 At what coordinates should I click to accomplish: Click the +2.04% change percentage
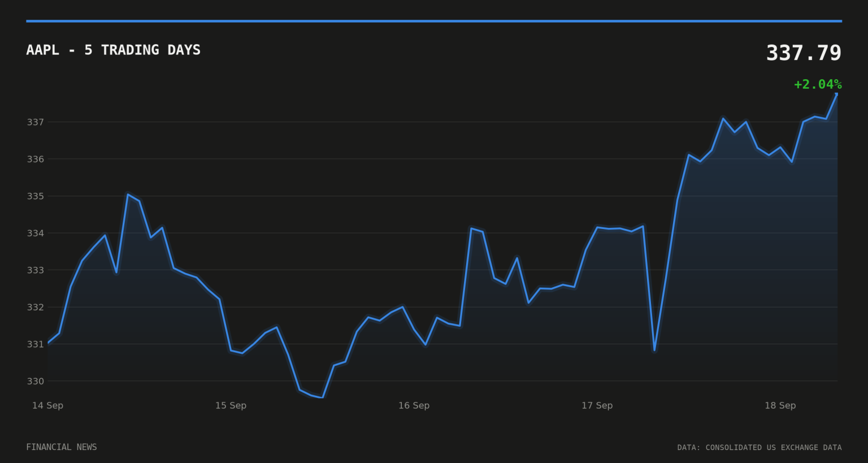[x=818, y=84]
